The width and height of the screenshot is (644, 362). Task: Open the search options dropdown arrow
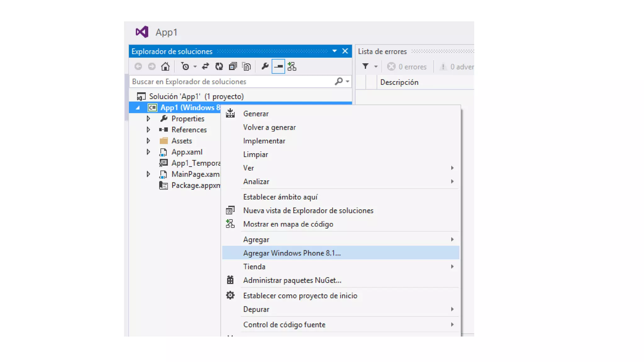pyautogui.click(x=347, y=81)
